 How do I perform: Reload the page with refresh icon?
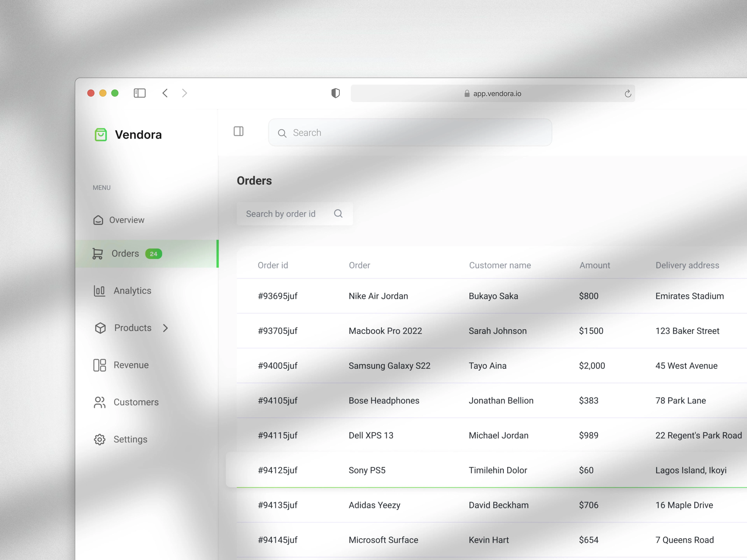tap(628, 94)
